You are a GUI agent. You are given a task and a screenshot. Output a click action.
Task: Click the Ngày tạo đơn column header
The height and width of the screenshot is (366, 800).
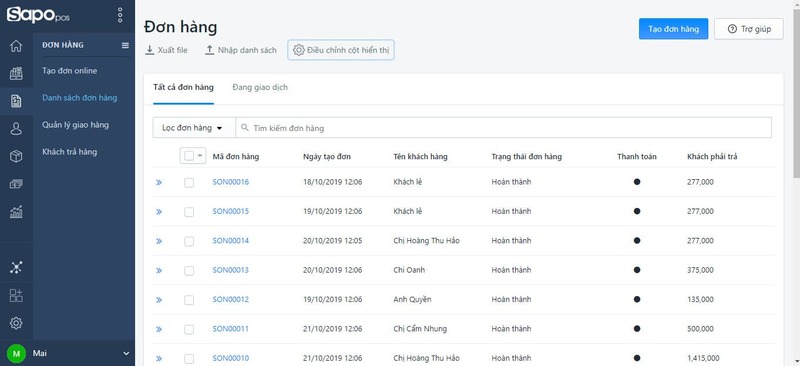click(327, 157)
